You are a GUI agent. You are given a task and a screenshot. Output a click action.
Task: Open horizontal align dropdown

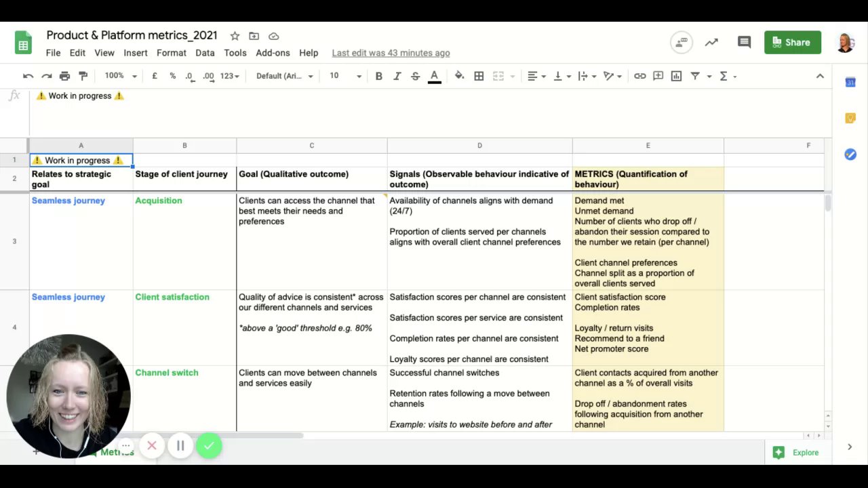[536, 76]
